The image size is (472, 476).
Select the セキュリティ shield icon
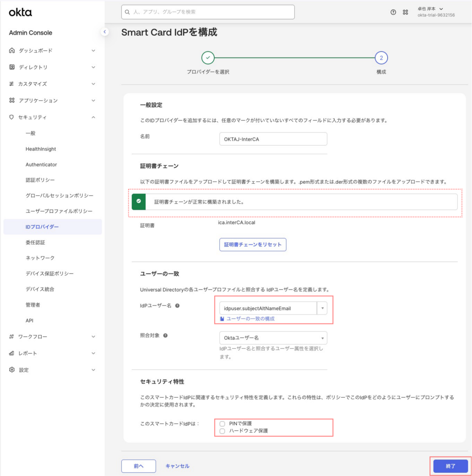point(11,117)
